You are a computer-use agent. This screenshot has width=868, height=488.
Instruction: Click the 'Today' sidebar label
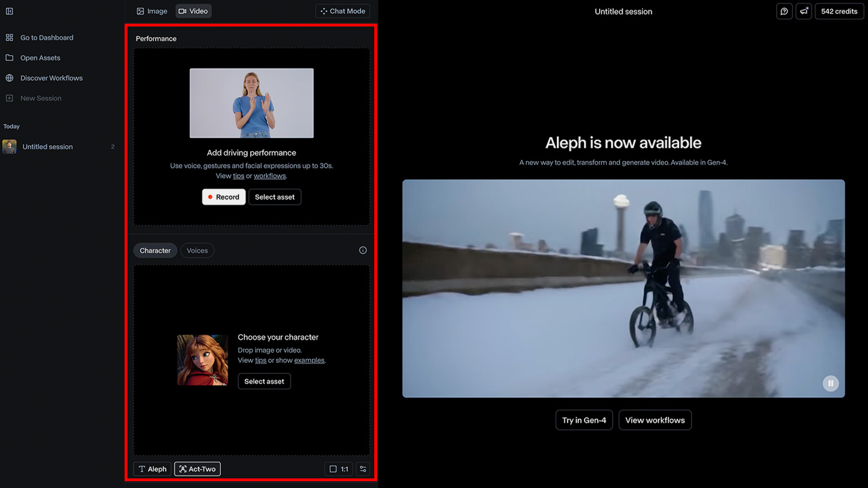point(11,127)
